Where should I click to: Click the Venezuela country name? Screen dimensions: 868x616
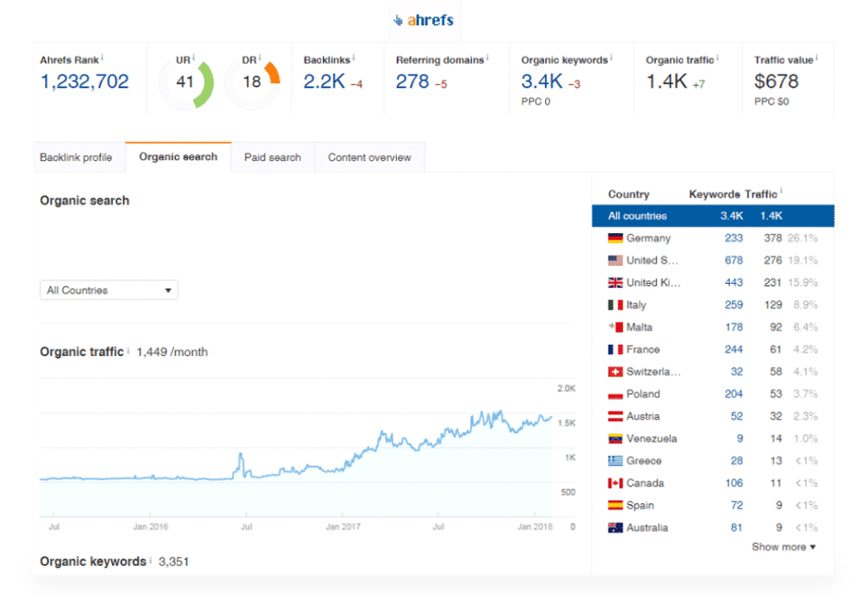652,439
